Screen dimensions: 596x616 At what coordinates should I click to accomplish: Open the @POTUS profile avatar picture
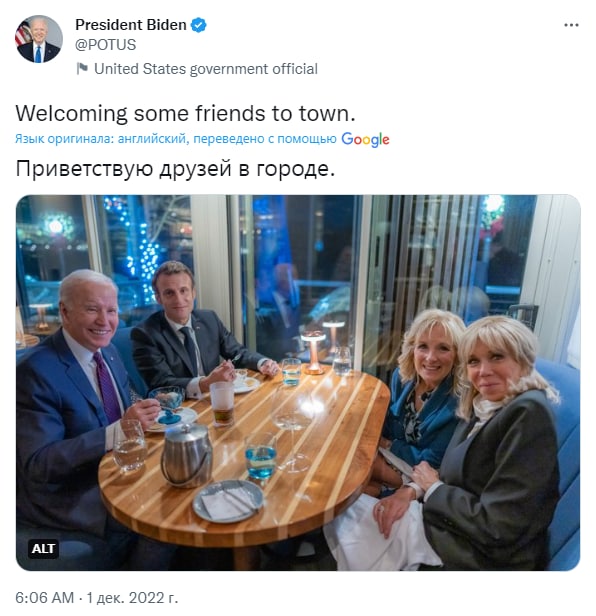[39, 39]
